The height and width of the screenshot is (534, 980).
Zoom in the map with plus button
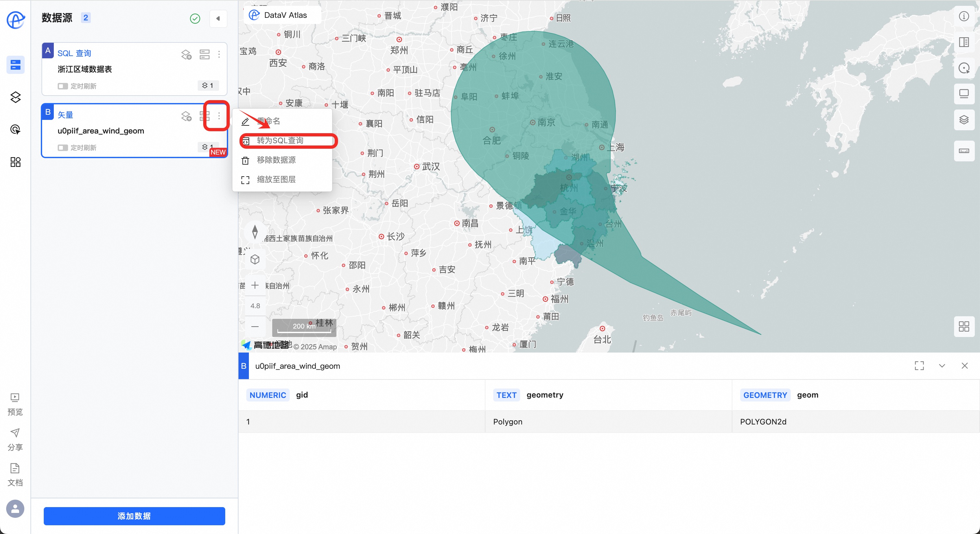point(255,285)
